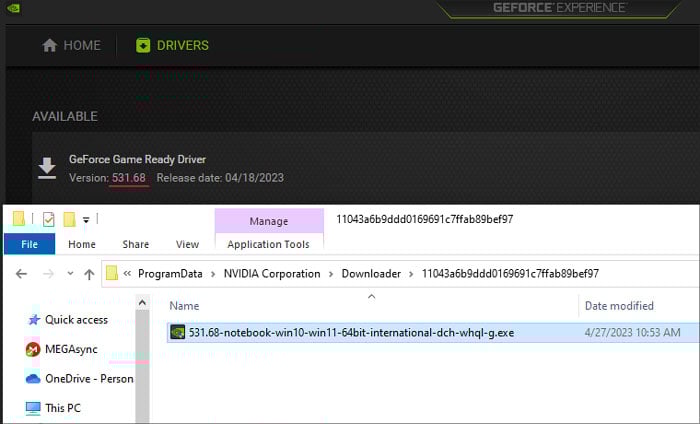Open the Application Tools ribbon tab
Image resolution: width=700 pixels, height=424 pixels.
268,244
